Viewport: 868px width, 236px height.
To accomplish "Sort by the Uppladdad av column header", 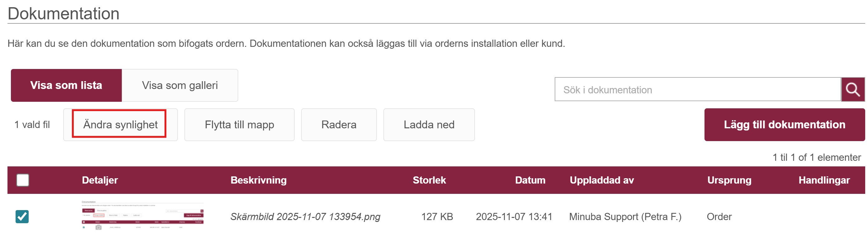I will pos(601,180).
